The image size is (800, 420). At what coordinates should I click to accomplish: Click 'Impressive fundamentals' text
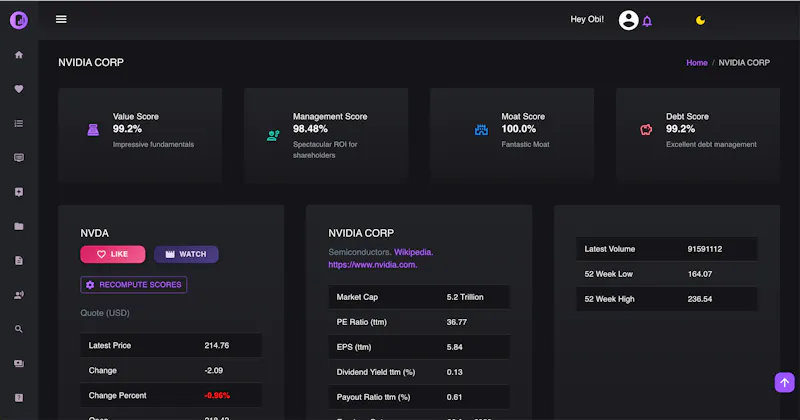tap(153, 144)
